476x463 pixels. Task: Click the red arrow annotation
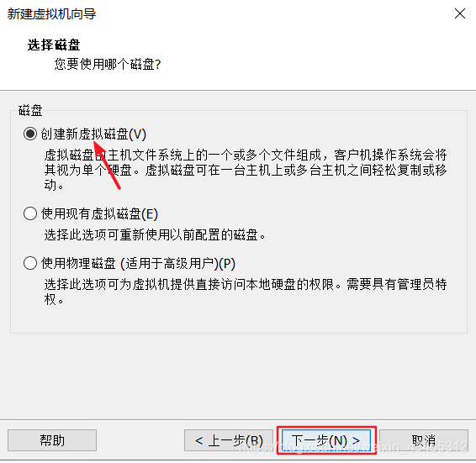107,165
